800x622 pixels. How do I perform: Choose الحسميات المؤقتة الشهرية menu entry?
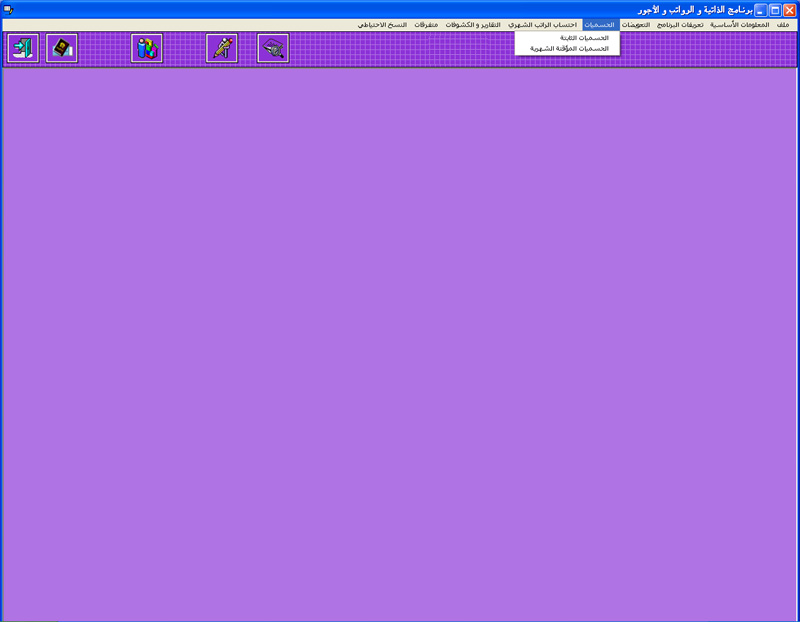click(x=569, y=48)
